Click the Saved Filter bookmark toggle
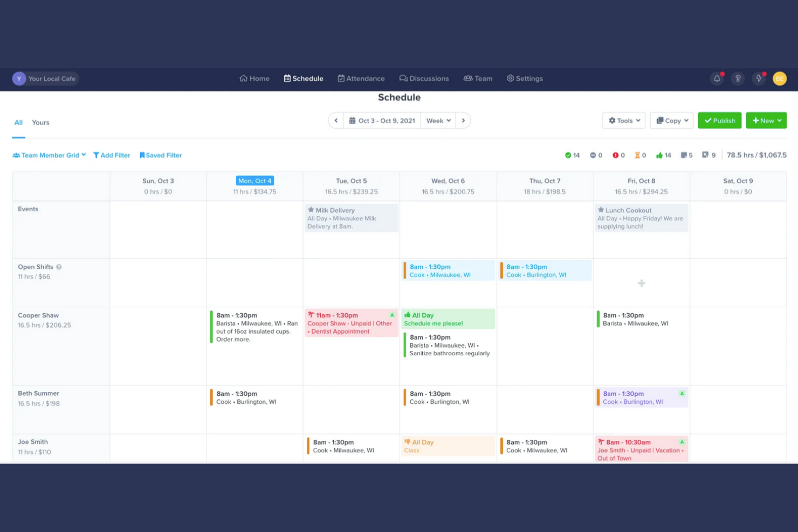This screenshot has width=798, height=532. click(x=160, y=155)
